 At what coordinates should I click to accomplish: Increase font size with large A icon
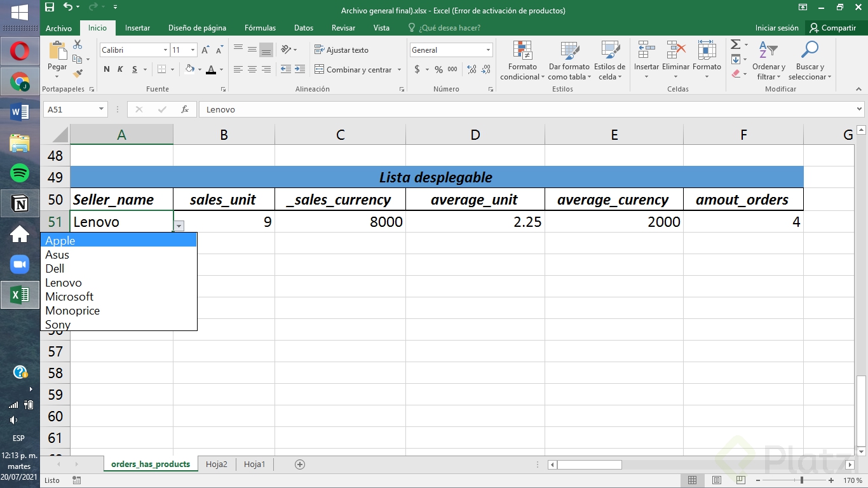205,50
